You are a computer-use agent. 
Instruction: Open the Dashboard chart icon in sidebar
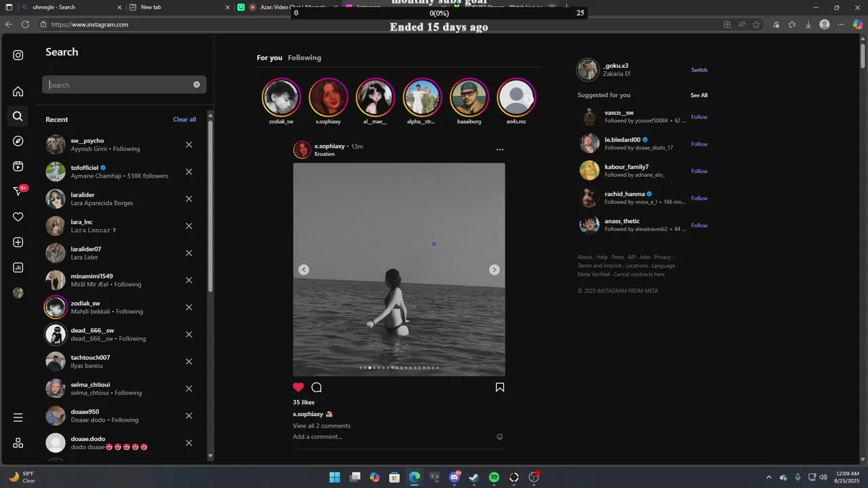coord(18,268)
